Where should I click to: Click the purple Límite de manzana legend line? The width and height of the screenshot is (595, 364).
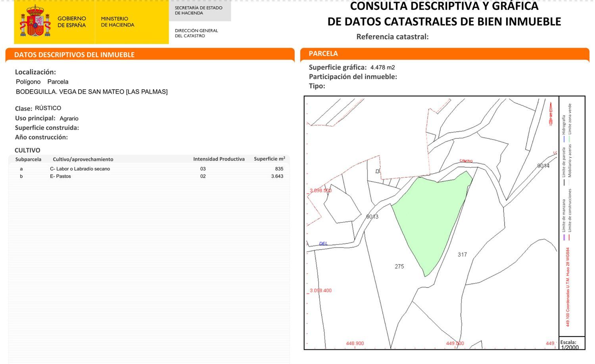click(x=564, y=238)
